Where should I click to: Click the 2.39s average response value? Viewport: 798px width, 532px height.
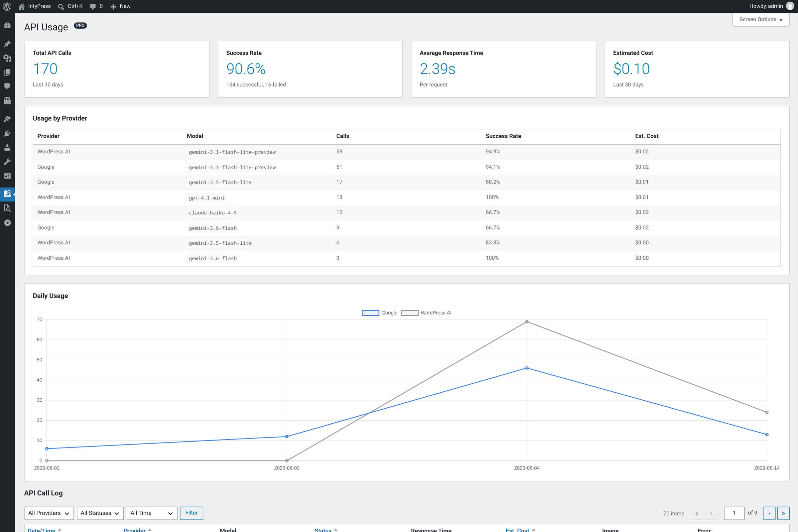[437, 69]
